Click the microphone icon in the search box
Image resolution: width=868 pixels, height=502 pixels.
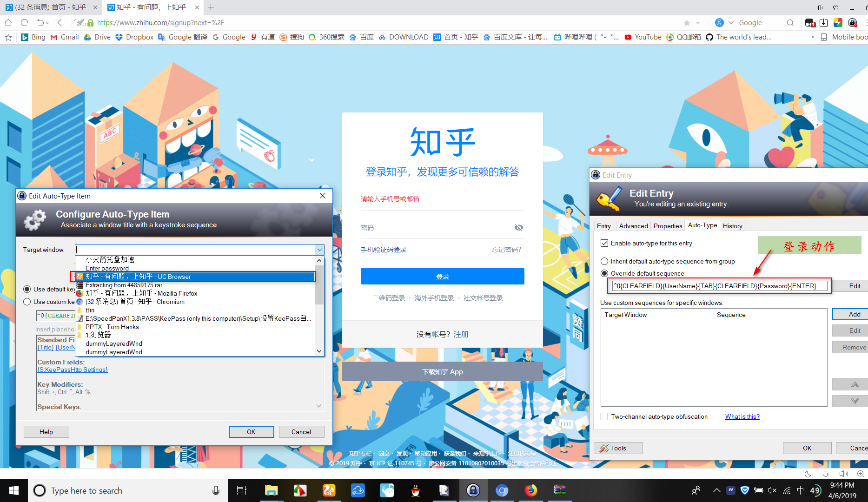pos(215,490)
